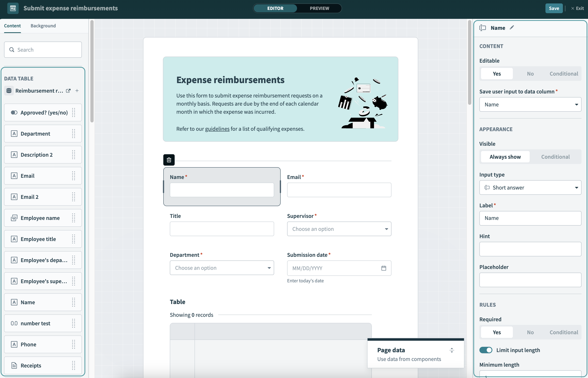Click the app form icon in top-left header
588x378 pixels.
tap(13, 8)
